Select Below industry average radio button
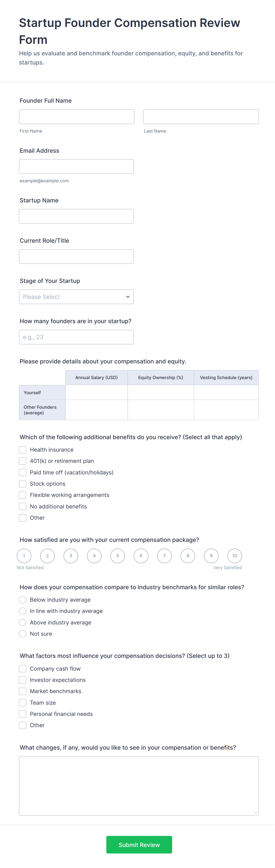This screenshot has height=868, width=275. 22,600
